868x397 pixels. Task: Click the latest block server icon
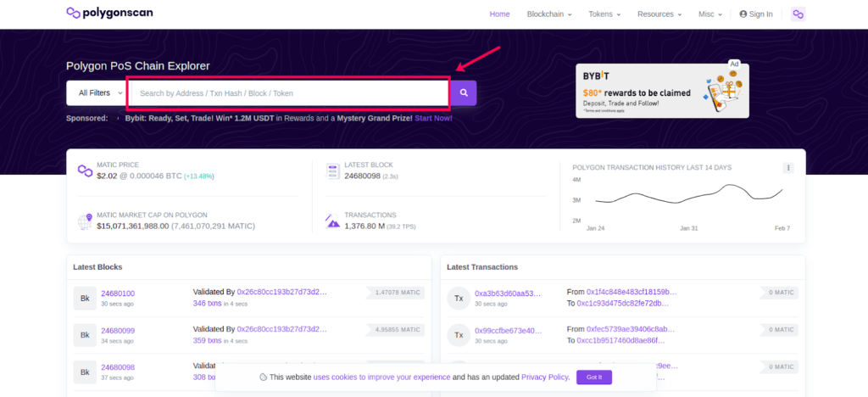(x=332, y=171)
